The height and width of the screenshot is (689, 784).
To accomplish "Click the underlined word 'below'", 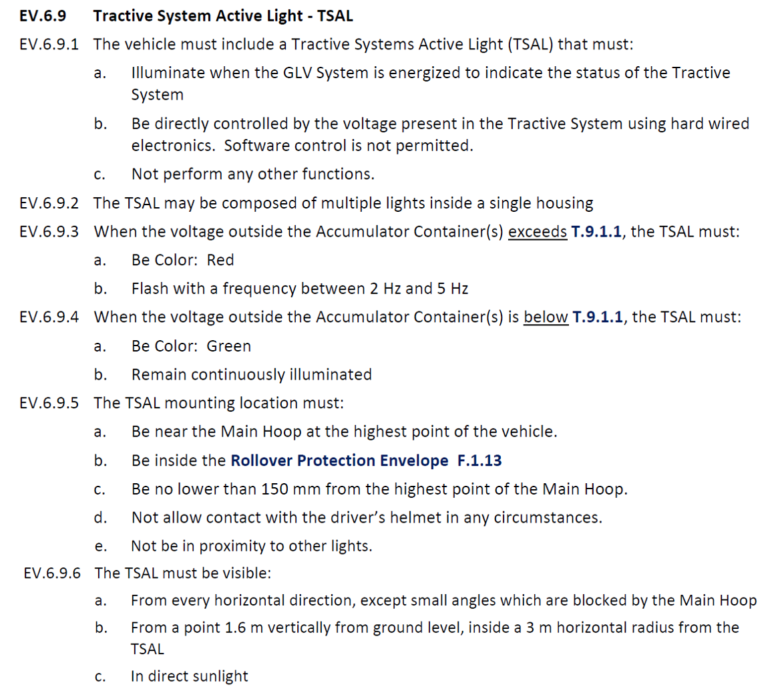I will pos(546,317).
